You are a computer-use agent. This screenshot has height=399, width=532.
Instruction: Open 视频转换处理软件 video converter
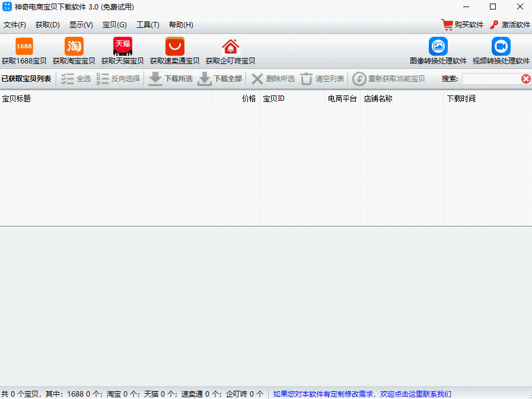pyautogui.click(x=501, y=47)
